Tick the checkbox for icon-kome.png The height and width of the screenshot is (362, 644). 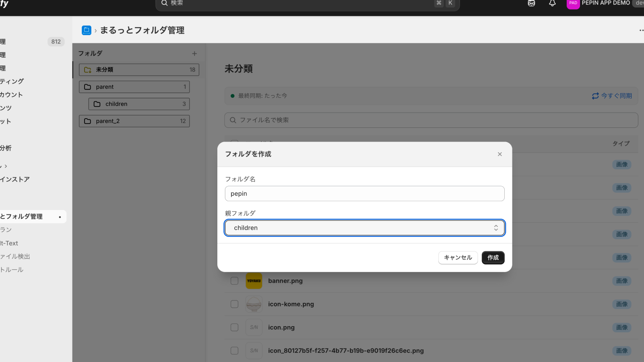[x=234, y=304]
